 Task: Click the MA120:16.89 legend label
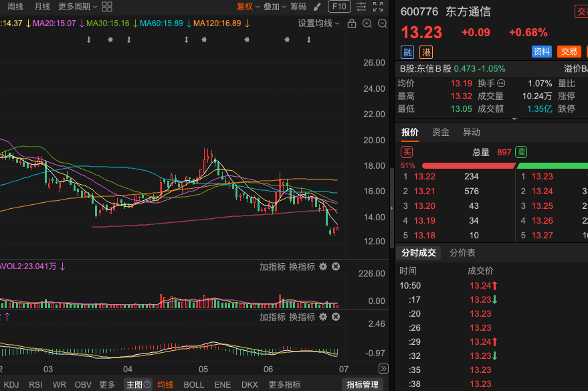[x=217, y=23]
